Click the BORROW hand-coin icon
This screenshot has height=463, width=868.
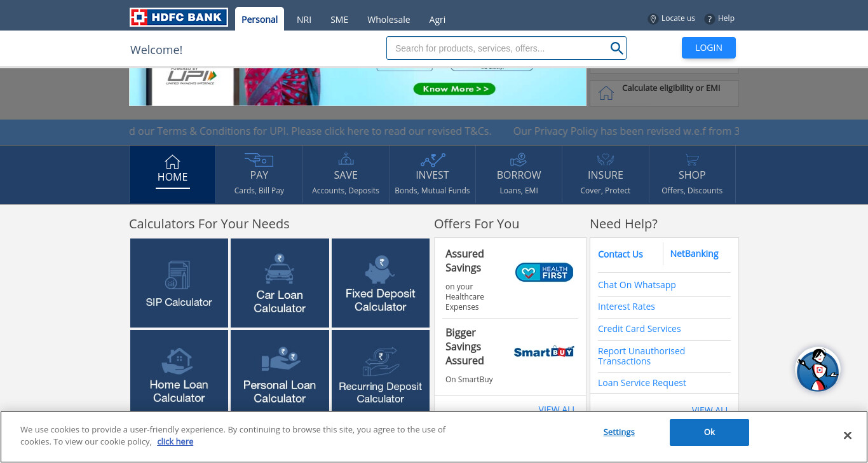519,160
